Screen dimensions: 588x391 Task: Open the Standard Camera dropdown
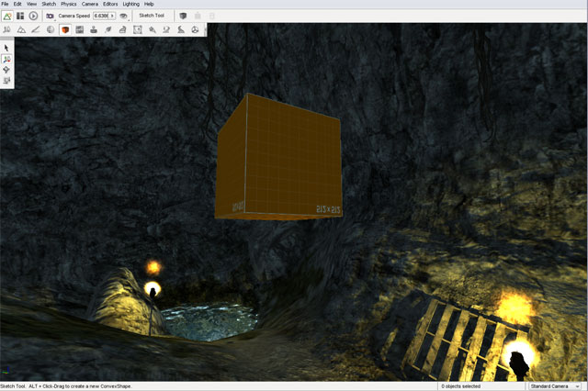tap(557, 385)
